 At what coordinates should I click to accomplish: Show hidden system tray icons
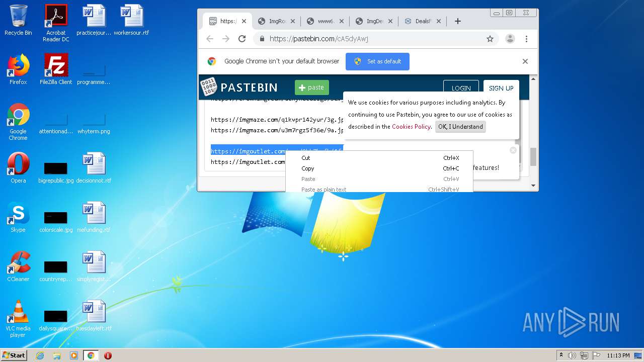tap(561, 355)
